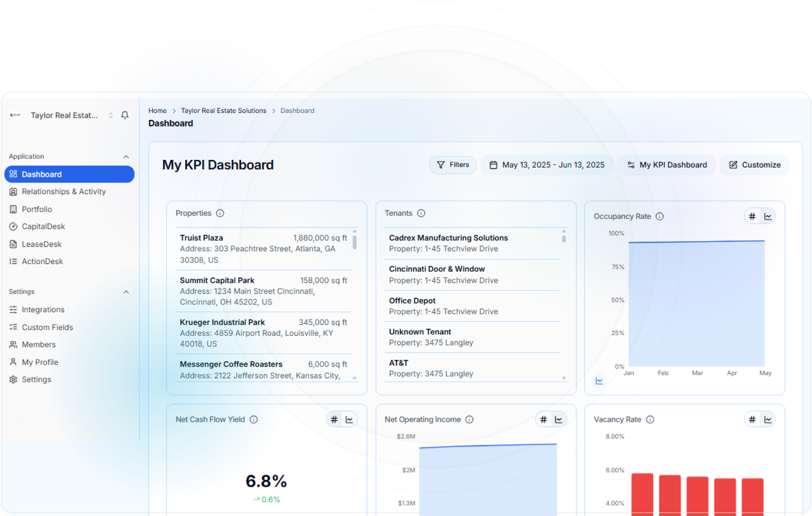Switch Occupancy Rate to number view
The image size is (812, 516).
[x=752, y=216]
